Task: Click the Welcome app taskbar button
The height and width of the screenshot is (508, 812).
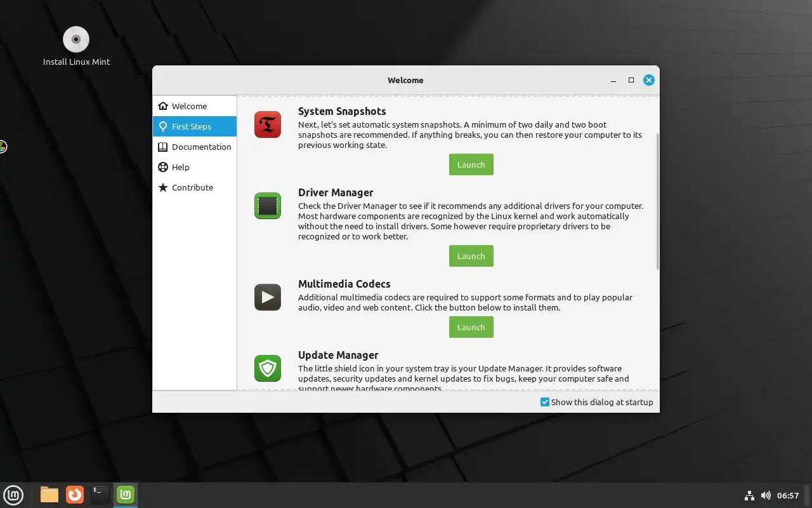Action: tap(126, 494)
